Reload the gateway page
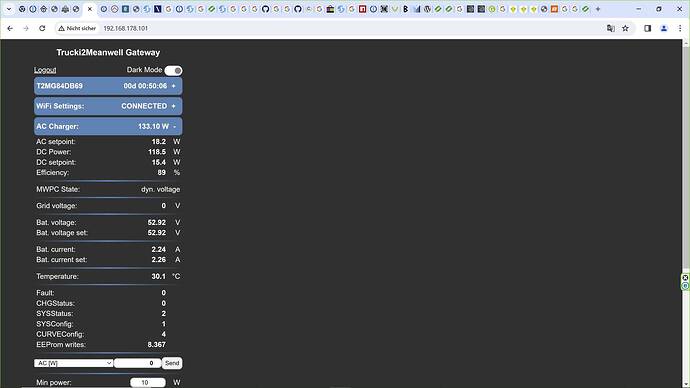The height and width of the screenshot is (388, 690). coord(42,28)
